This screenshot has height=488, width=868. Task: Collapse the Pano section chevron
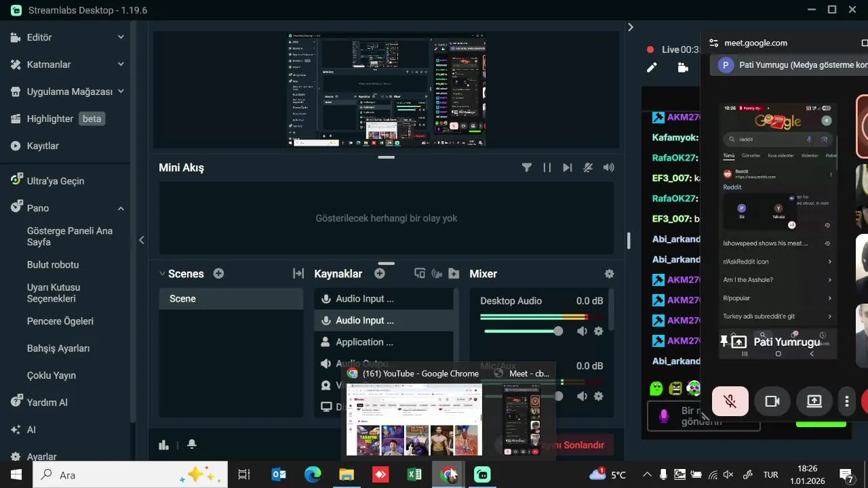point(121,208)
